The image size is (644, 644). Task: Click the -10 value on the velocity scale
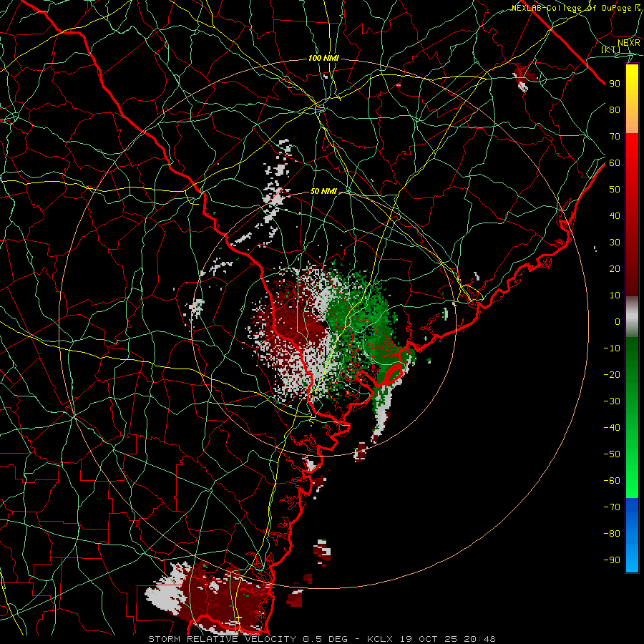612,348
